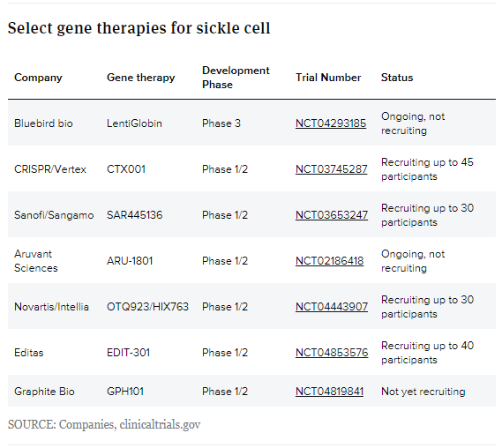Click the Trial Number column header

pyautogui.click(x=328, y=78)
